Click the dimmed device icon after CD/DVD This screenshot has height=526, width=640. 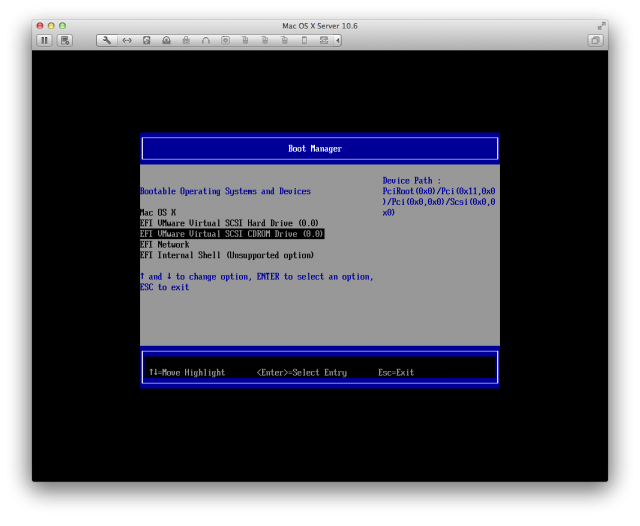pos(186,40)
